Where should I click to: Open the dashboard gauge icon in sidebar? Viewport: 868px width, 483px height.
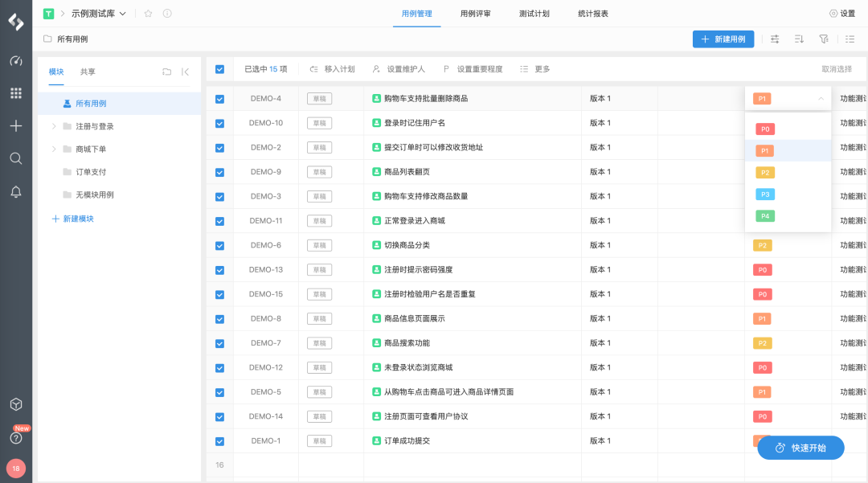[x=15, y=61]
